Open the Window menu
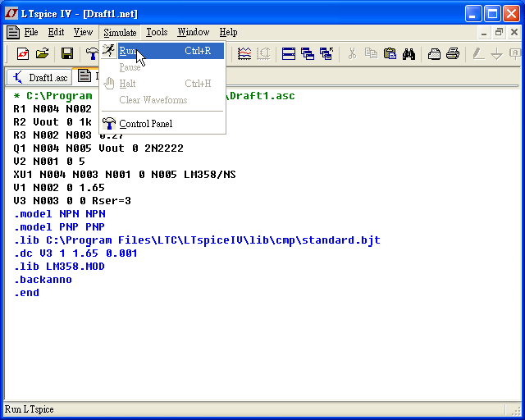Image resolution: width=525 pixels, height=420 pixels. (194, 32)
